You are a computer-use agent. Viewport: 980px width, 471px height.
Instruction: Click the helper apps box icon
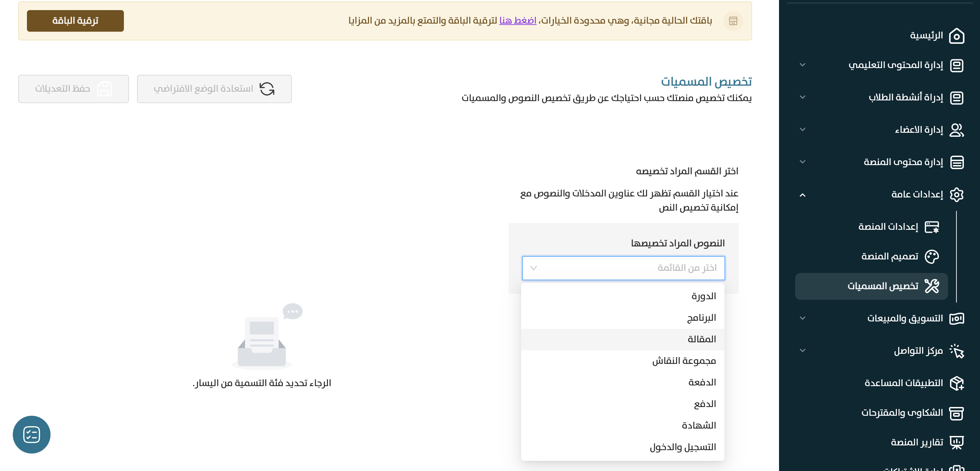pyautogui.click(x=956, y=383)
